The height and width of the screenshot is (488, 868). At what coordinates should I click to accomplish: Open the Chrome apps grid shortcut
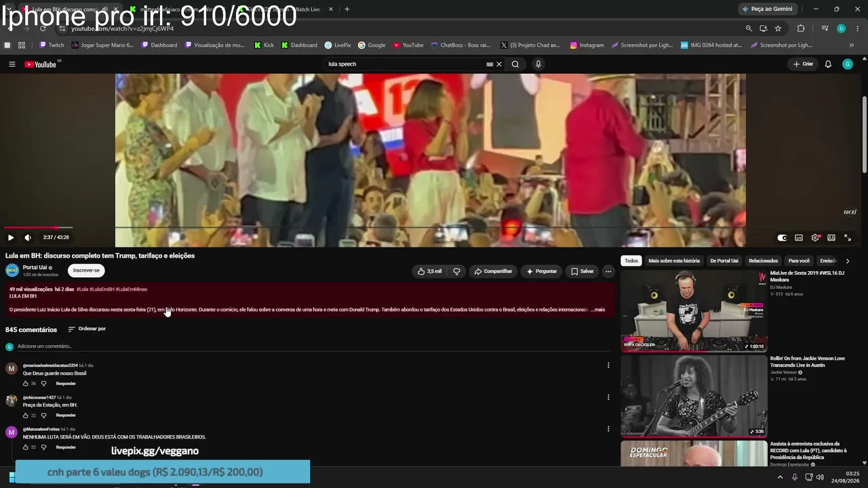[x=22, y=45]
